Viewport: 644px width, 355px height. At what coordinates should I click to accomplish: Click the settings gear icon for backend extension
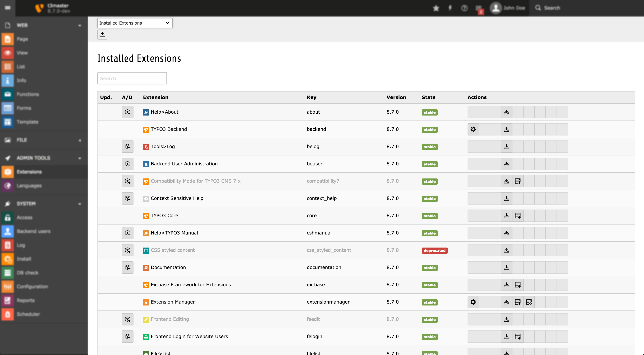(473, 129)
